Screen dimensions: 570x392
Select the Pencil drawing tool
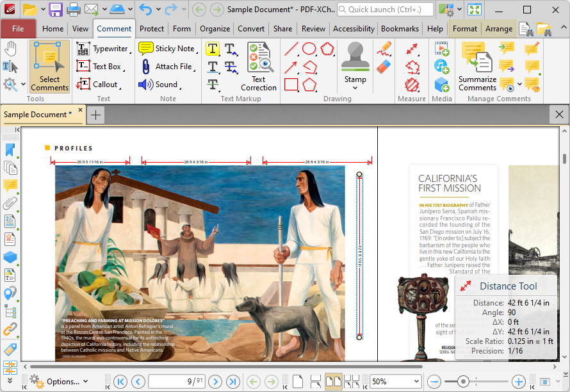384,49
